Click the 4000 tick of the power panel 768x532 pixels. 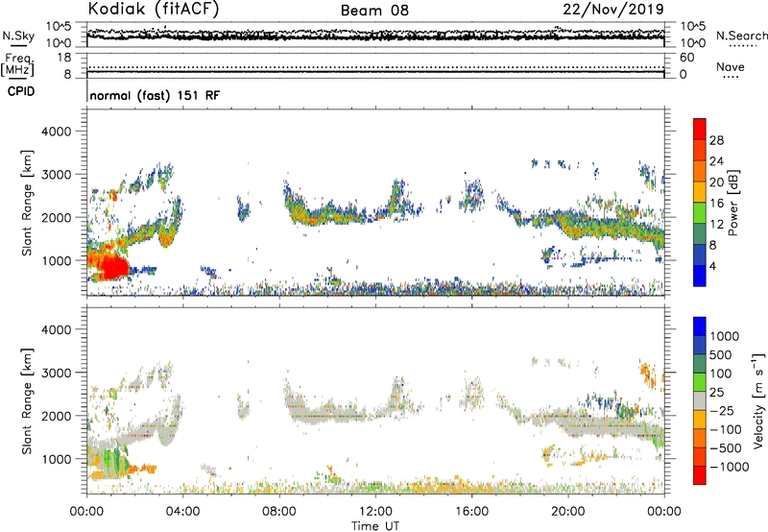tap(57, 132)
